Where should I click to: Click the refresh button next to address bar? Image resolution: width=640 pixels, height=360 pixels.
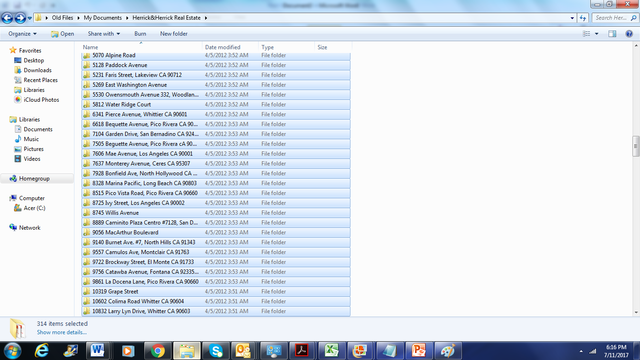coord(583,18)
